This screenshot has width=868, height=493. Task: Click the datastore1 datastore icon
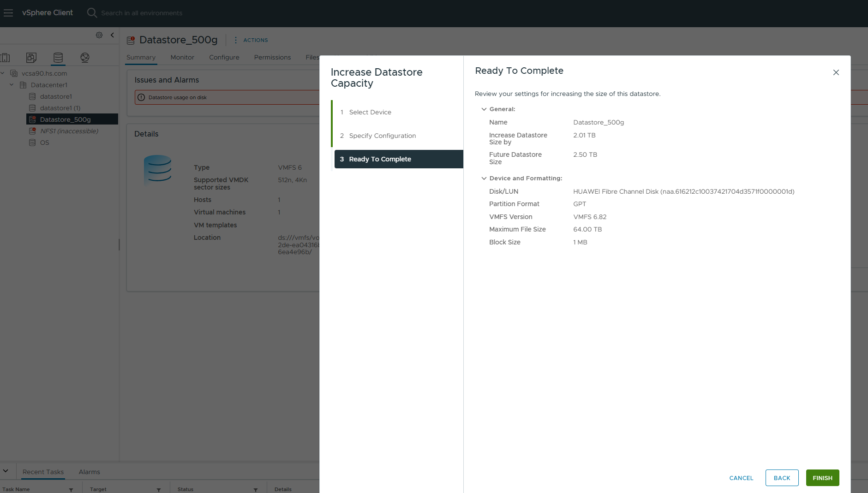(x=32, y=96)
